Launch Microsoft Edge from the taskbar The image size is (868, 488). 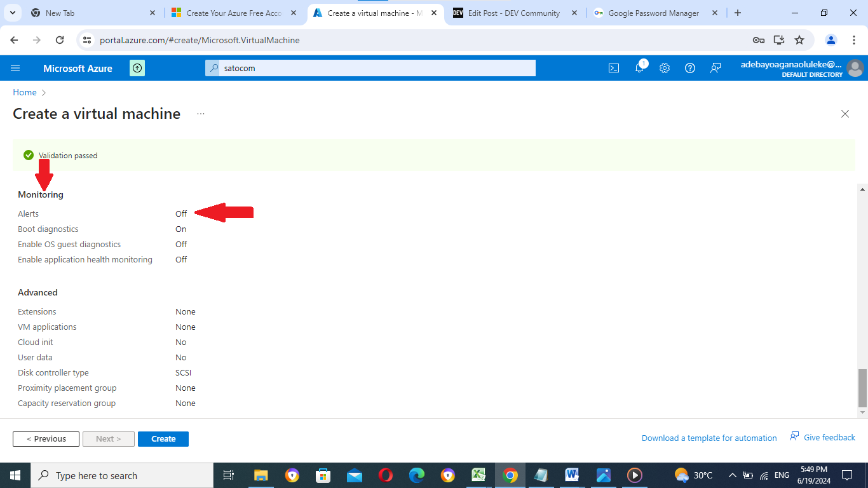tap(417, 475)
